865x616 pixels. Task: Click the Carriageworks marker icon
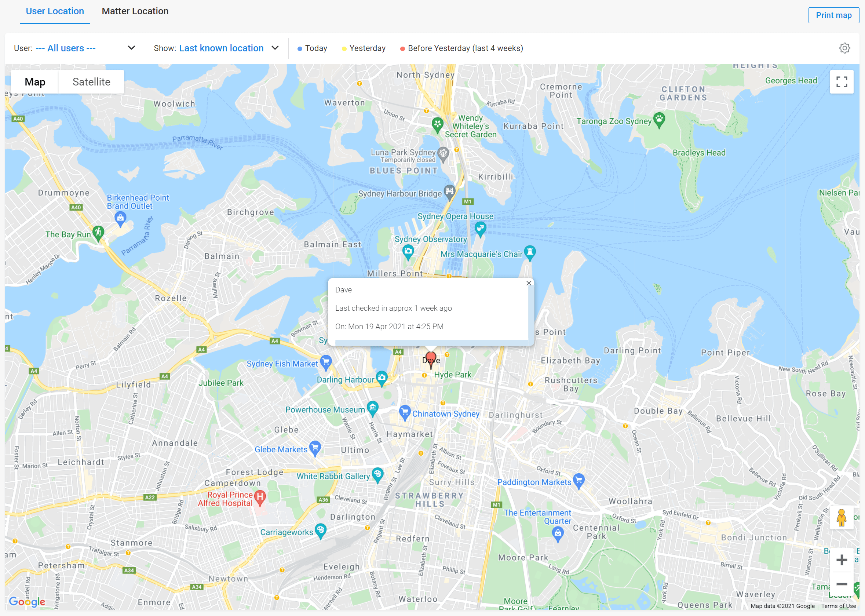(321, 531)
